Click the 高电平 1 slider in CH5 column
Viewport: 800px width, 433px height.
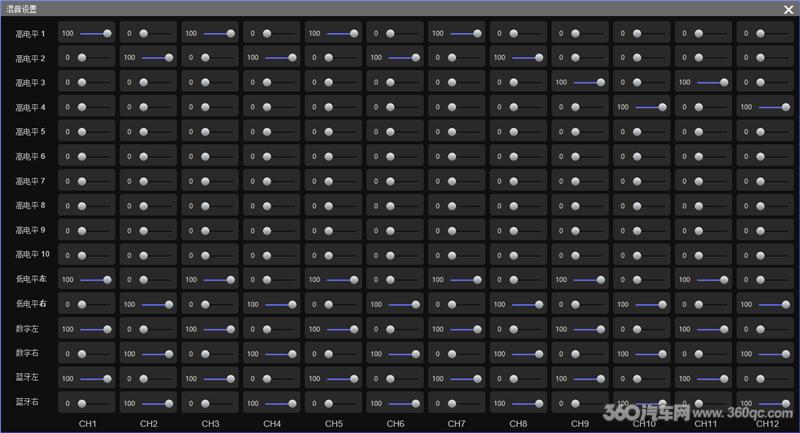(343, 34)
